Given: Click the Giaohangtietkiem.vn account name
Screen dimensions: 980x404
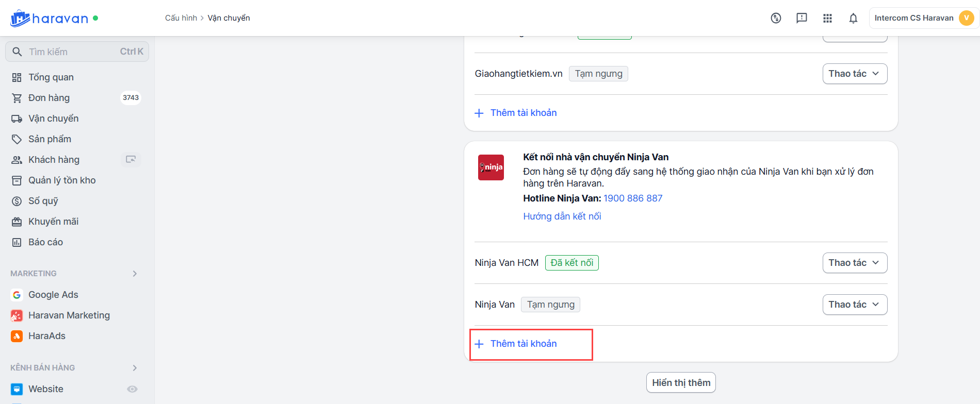Looking at the screenshot, I should tap(518, 74).
